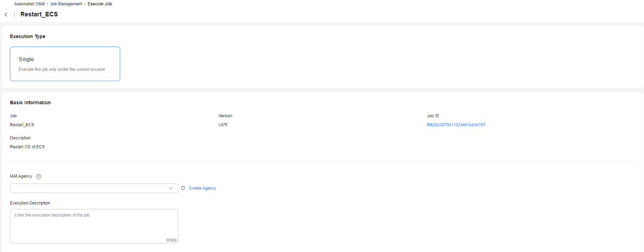The width and height of the screenshot is (644, 252).
Task: Click the Job ID label
Action: (433, 116)
